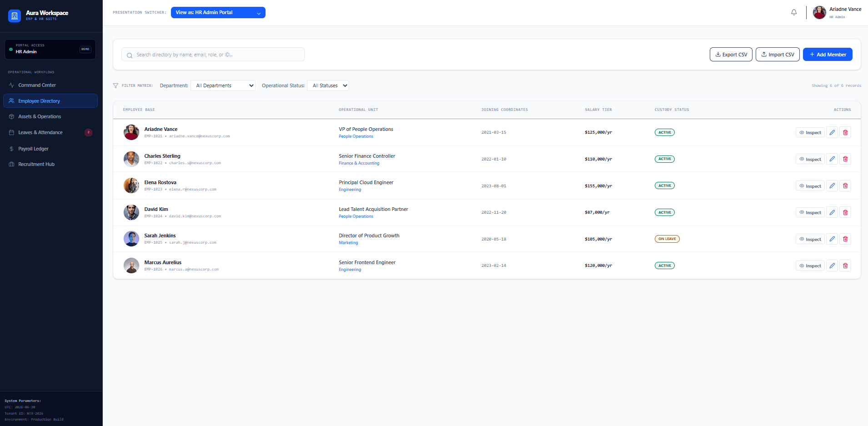Screen dimensions: 868x426
Task: Click David Kim's avatar photo
Action: tap(131, 212)
